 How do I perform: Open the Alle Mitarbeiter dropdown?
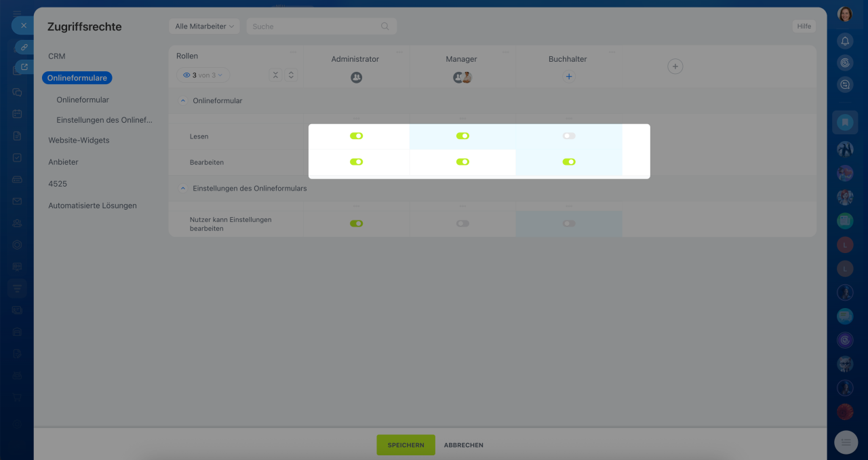pyautogui.click(x=204, y=26)
